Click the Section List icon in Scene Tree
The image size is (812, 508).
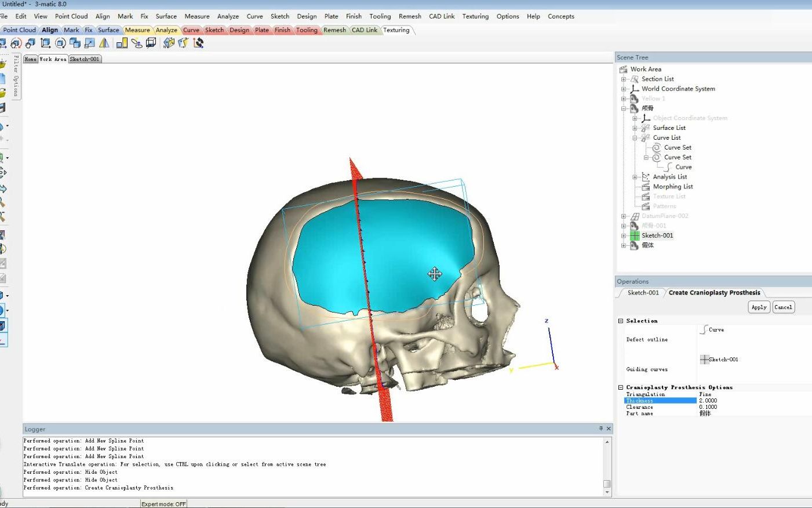pos(635,79)
